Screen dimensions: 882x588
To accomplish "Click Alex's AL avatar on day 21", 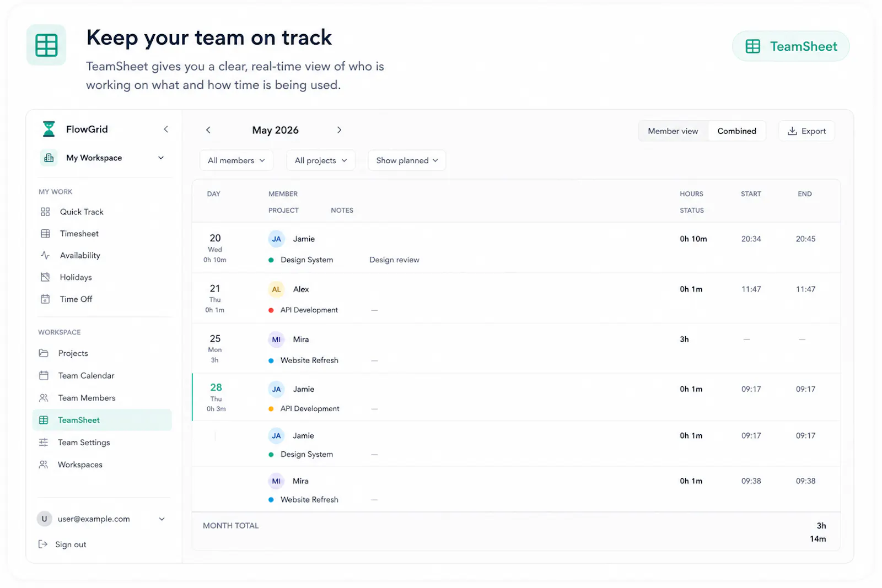I will pos(276,289).
